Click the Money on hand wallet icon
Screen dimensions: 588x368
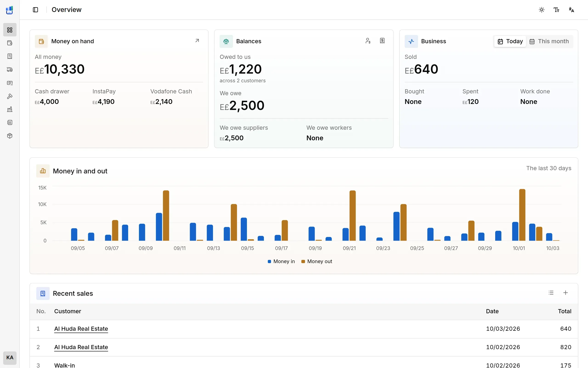tap(41, 41)
